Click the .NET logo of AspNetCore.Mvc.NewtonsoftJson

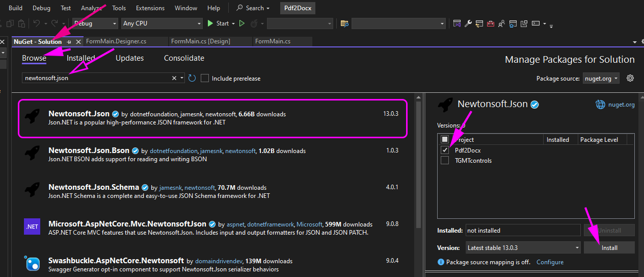click(x=32, y=226)
